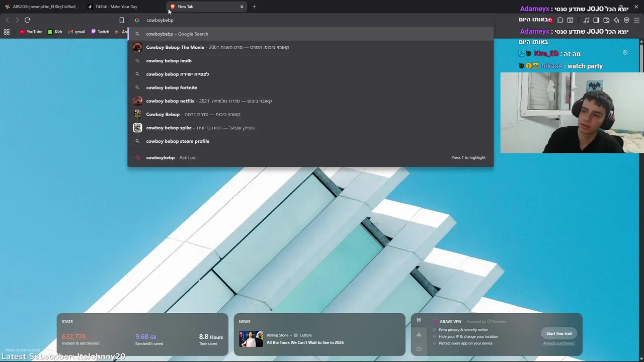Viewport: 644px width, 362px height.
Task: Open a new tab with plus button
Action: [254, 7]
